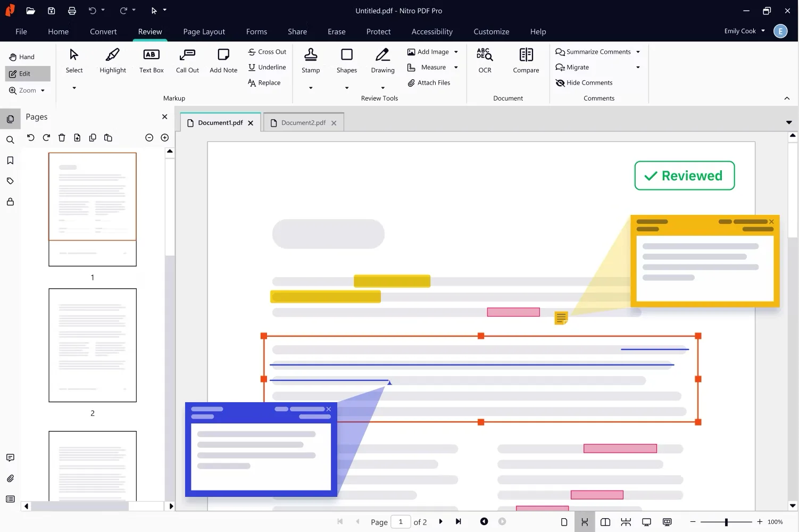Go to next page

(x=440, y=521)
